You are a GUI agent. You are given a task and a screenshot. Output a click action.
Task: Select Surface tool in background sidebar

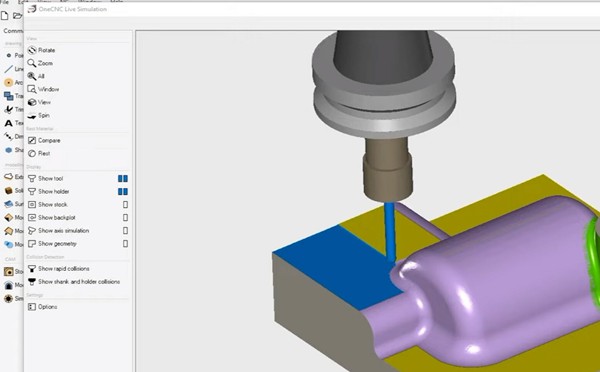(13, 204)
